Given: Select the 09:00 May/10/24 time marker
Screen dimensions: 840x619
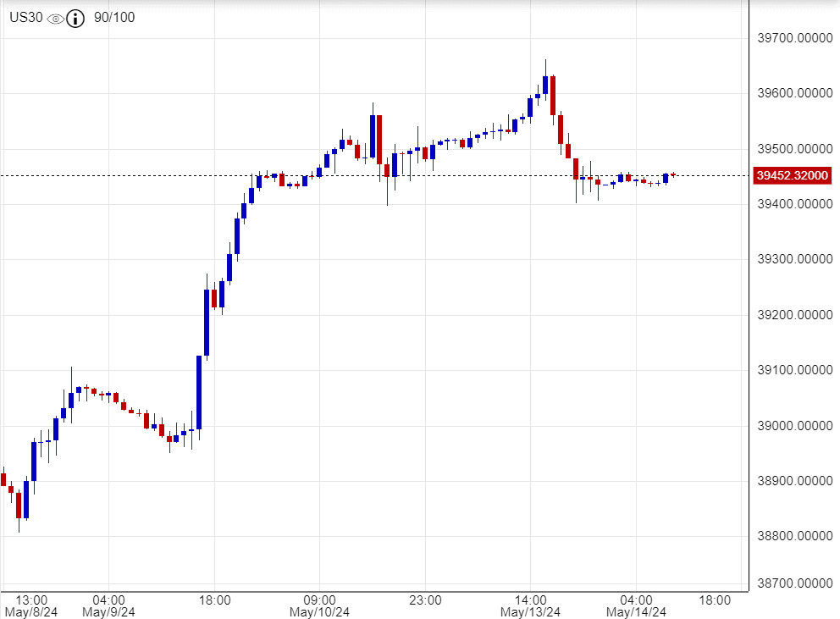Looking at the screenshot, I should 319,605.
